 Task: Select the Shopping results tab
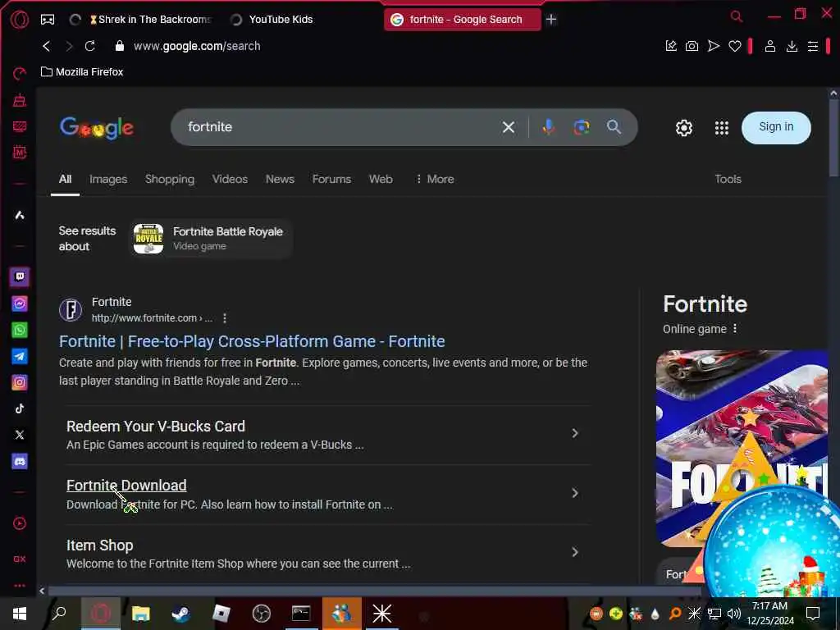coord(170,180)
